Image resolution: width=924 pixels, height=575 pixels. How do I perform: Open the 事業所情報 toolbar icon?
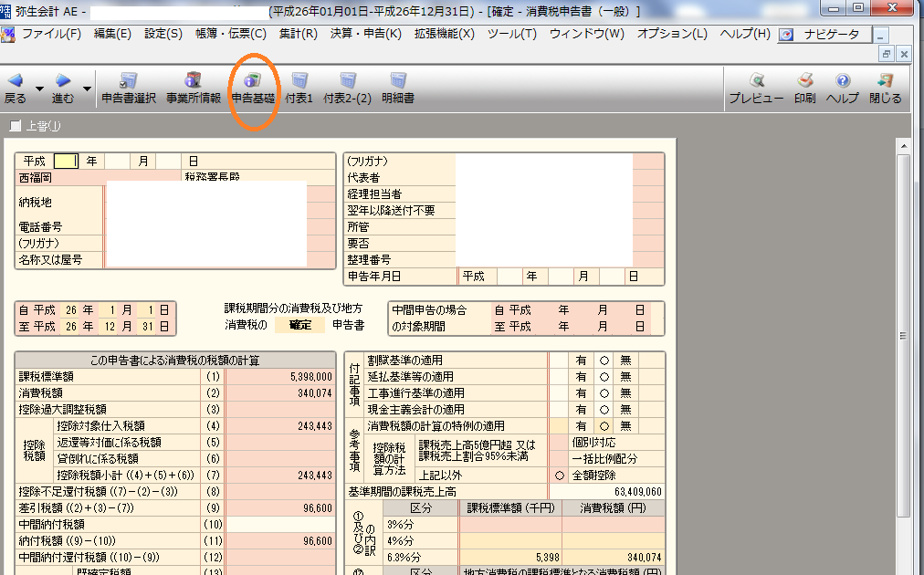pos(193,82)
